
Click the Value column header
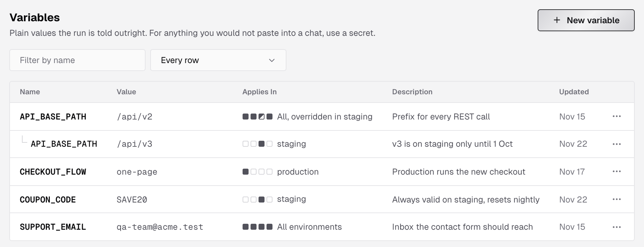(126, 92)
